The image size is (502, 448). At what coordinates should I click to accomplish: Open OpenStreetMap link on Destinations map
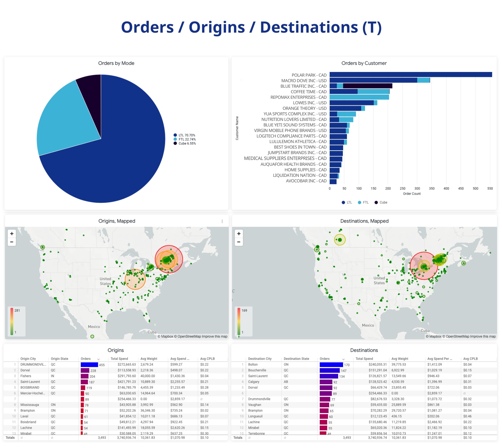[456, 336]
